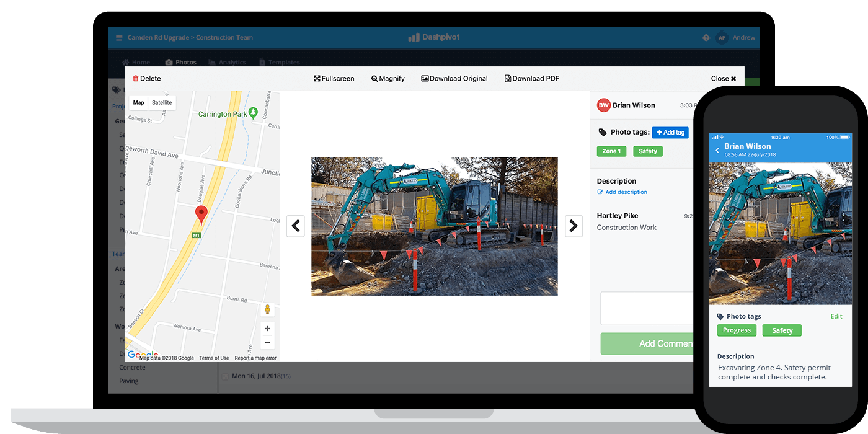Select Concrete in the left sidebar

[x=133, y=368]
